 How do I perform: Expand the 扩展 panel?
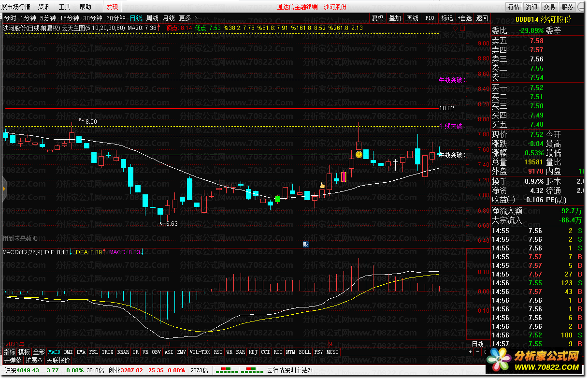34,360
